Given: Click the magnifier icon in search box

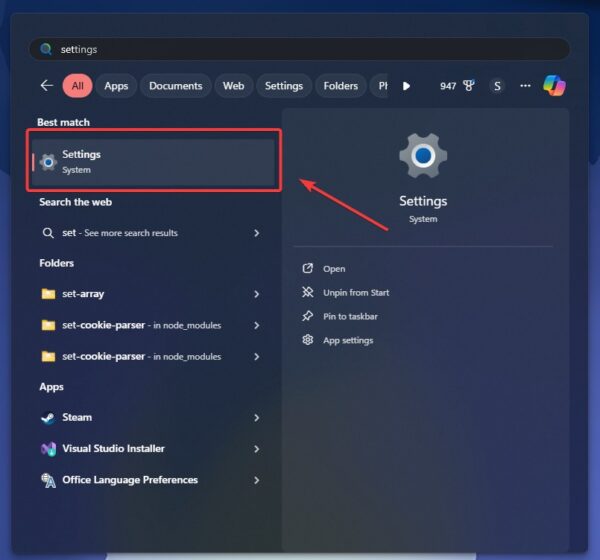Looking at the screenshot, I should coord(46,49).
